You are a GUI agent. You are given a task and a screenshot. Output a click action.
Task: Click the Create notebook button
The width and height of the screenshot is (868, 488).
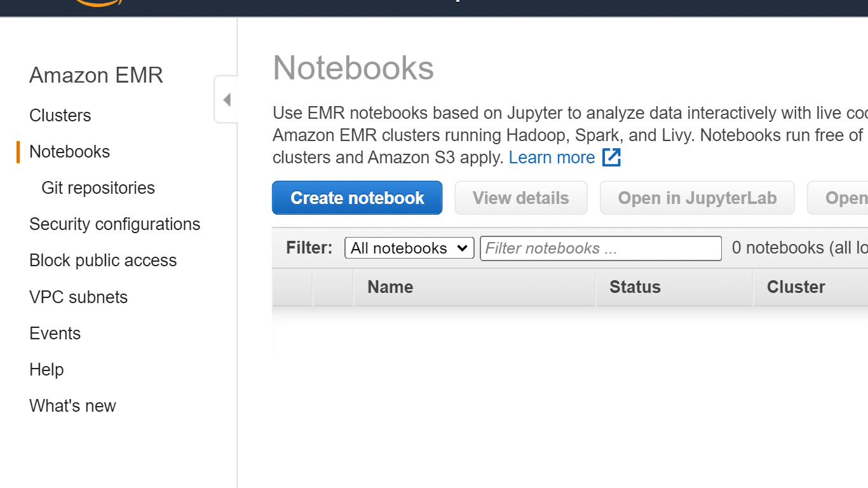(356, 198)
